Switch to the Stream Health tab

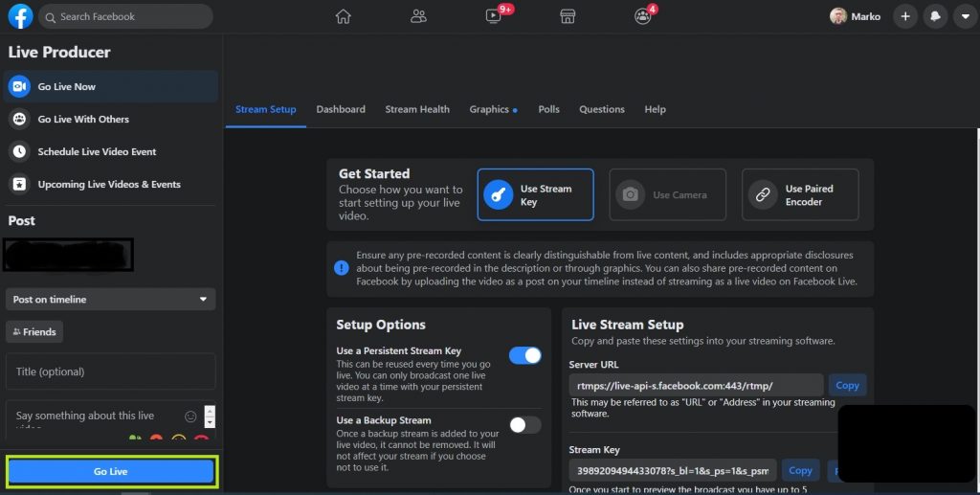(417, 109)
